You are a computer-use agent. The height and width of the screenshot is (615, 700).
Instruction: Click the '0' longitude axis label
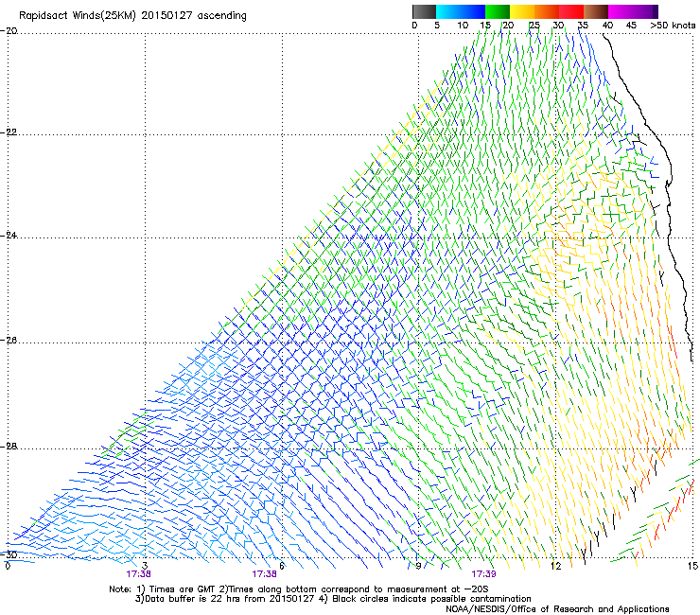[8, 566]
